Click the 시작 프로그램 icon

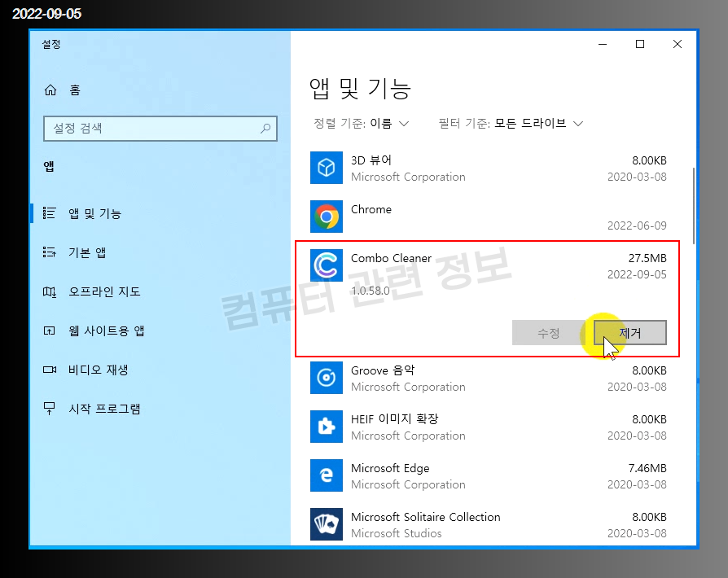point(49,409)
